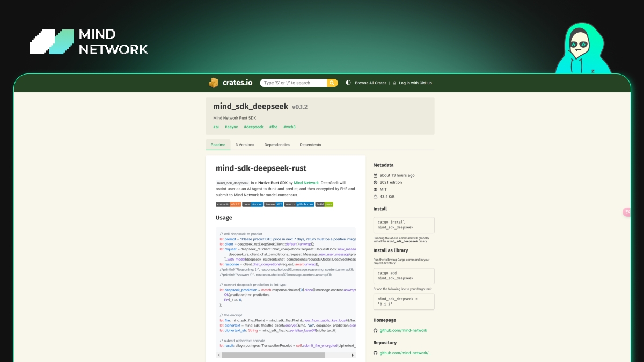Click the 'about 13 hours ago' text
Viewport: 644px width, 362px height.
click(397, 175)
